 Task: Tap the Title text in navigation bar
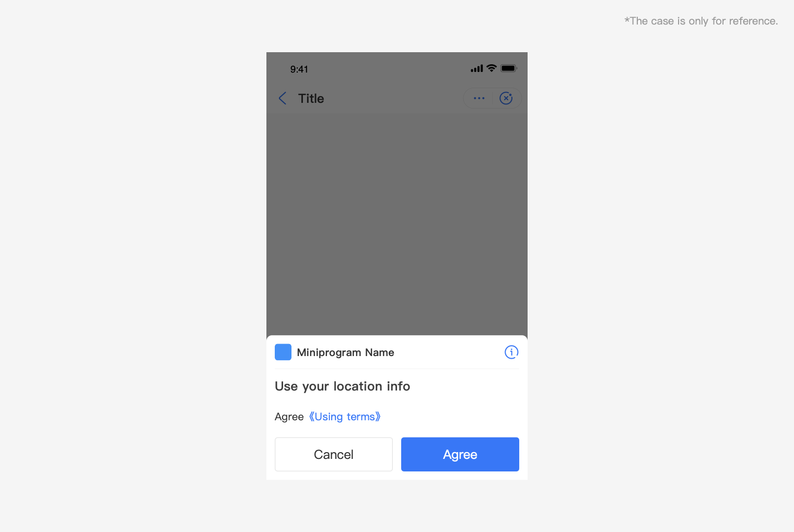click(x=311, y=99)
